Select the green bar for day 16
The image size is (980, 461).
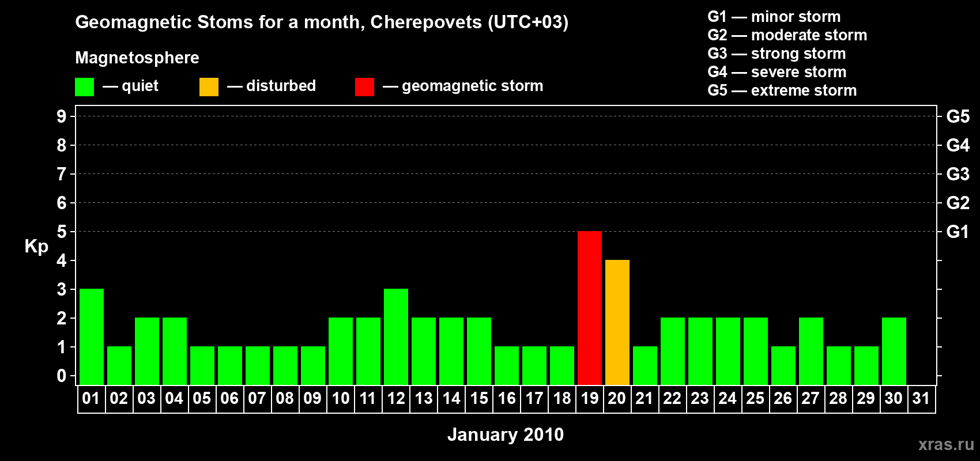pos(507,365)
